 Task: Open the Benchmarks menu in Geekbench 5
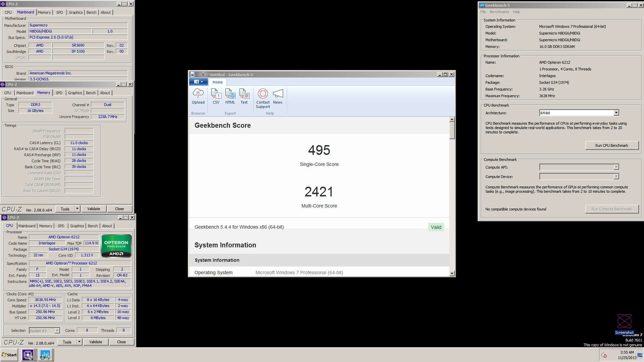[x=499, y=12]
